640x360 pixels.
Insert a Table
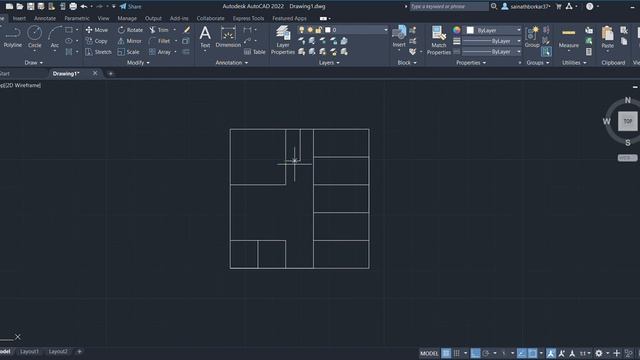[255, 52]
